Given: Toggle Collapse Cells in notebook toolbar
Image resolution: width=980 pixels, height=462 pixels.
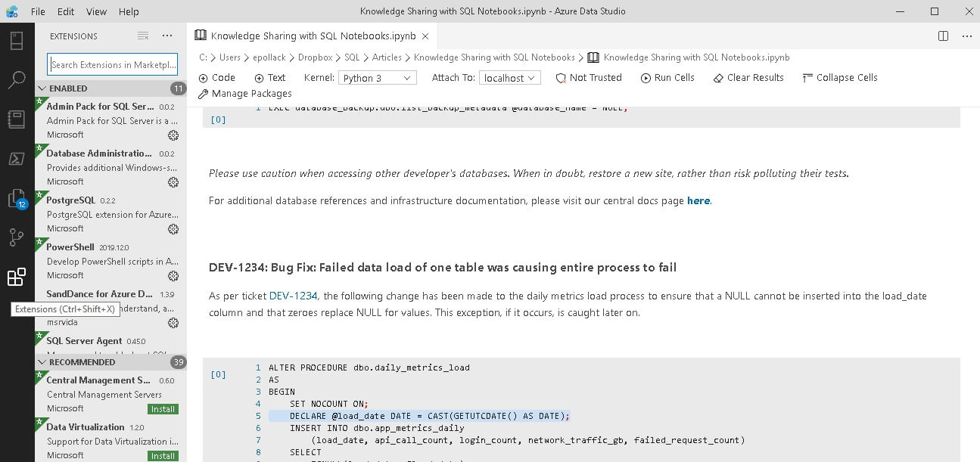Looking at the screenshot, I should [x=840, y=78].
